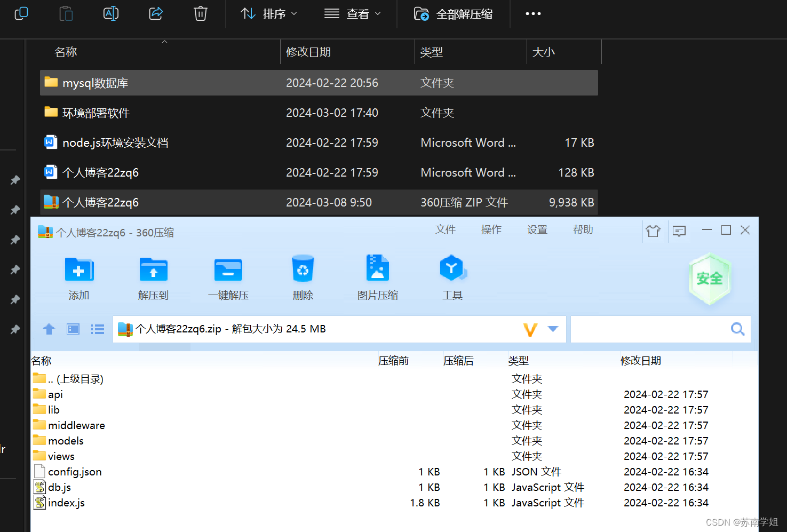Click the 全部解压缩 button in Explorer toolbar

point(453,13)
